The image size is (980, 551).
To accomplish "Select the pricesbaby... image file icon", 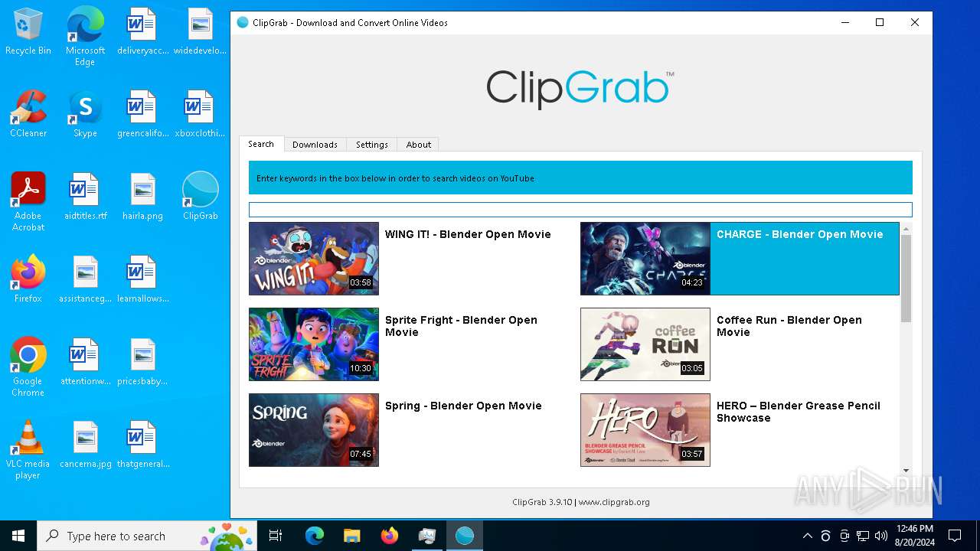I will pyautogui.click(x=142, y=363).
